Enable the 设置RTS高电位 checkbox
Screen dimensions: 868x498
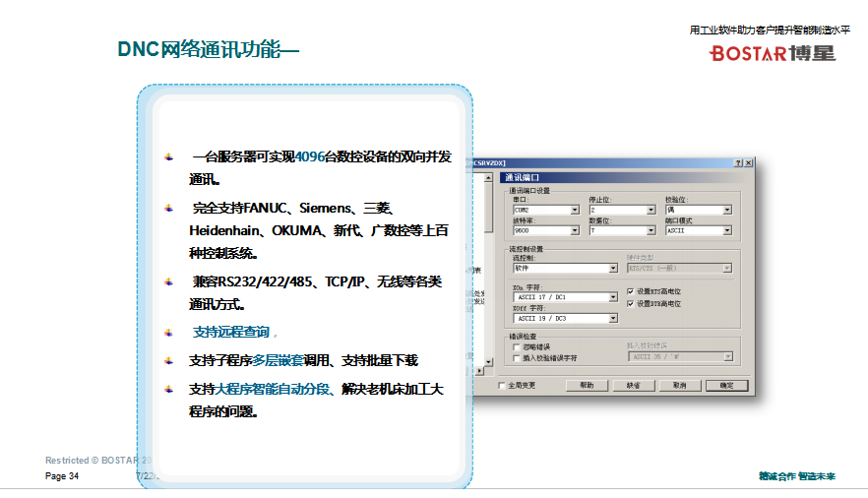click(631, 291)
